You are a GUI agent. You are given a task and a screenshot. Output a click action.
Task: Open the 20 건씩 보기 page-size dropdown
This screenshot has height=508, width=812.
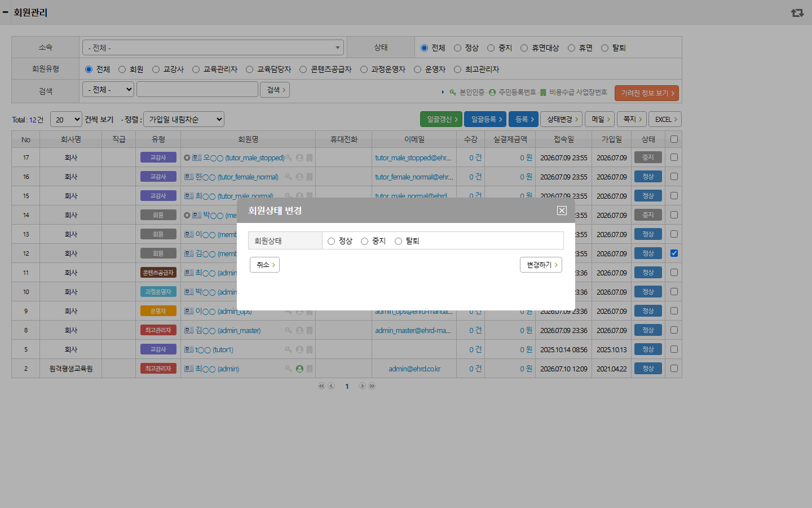[x=66, y=120]
